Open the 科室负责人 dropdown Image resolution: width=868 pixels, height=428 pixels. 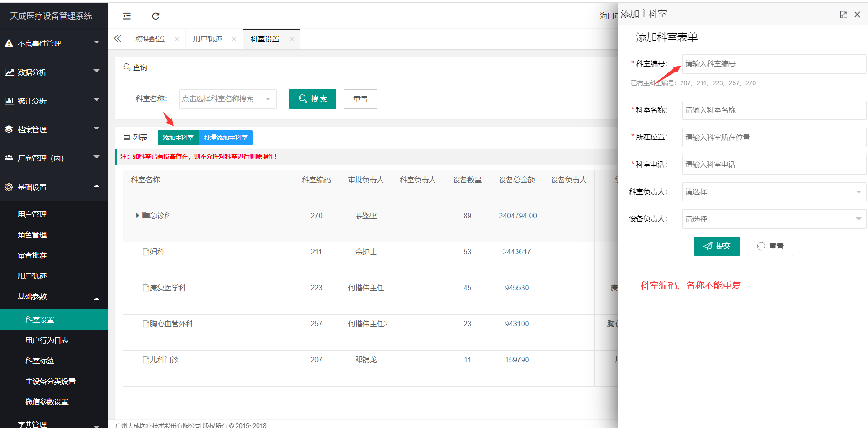pyautogui.click(x=774, y=192)
